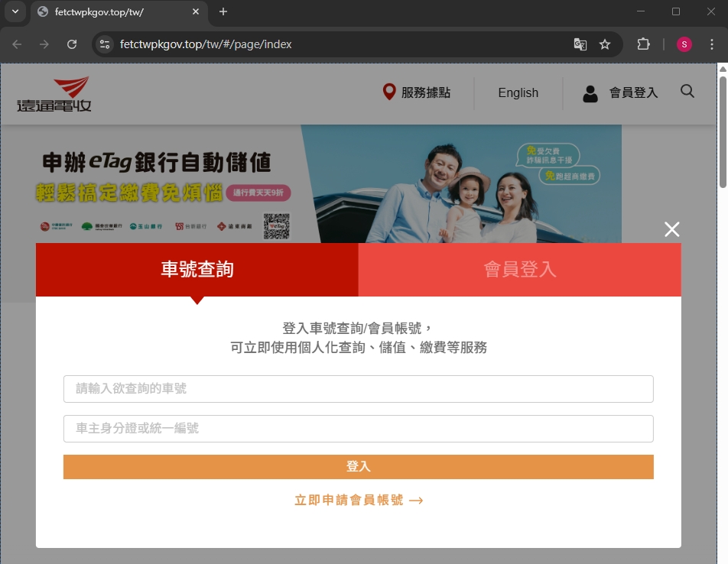728x564 pixels.
Task: Click the scrollbar up arrow
Action: coord(723,69)
